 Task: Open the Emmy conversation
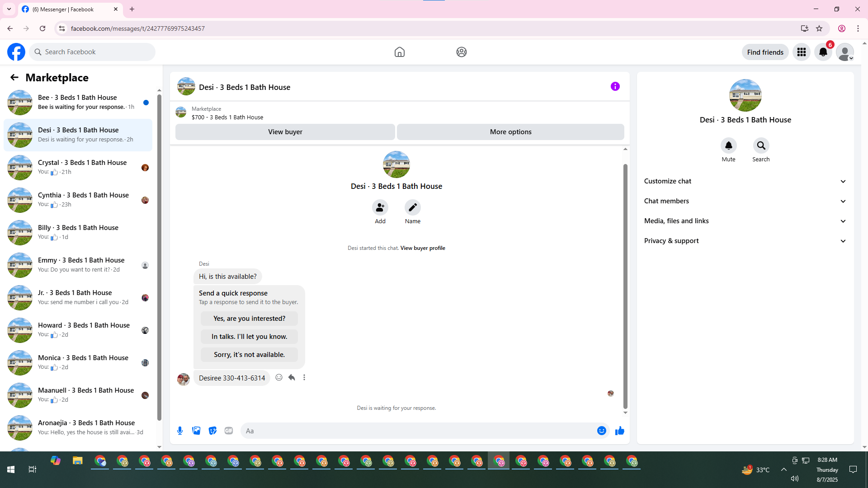pos(78,265)
